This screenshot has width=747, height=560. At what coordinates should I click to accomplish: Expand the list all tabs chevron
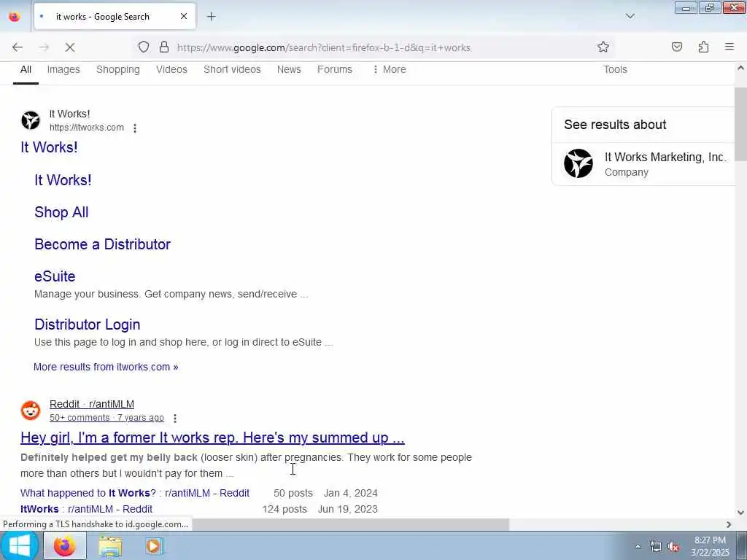click(630, 16)
